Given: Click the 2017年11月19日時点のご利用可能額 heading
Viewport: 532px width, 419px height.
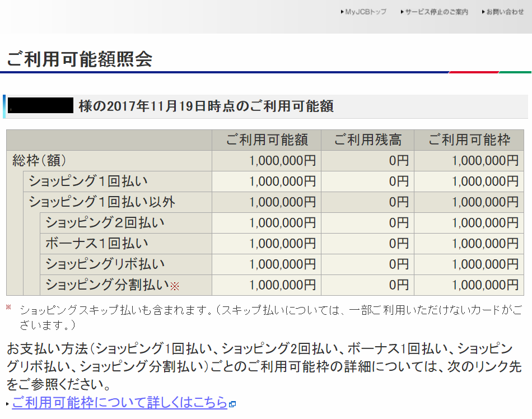Looking at the screenshot, I should (x=206, y=106).
